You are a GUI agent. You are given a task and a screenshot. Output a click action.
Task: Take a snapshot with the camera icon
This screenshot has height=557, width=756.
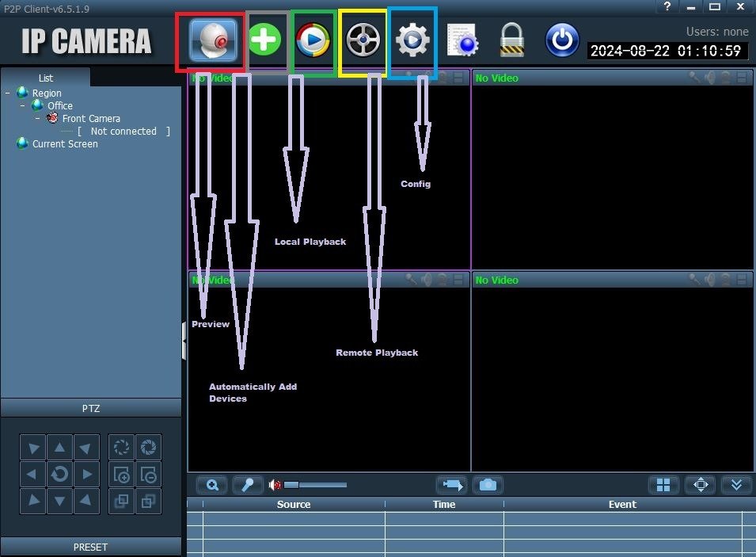tap(488, 485)
